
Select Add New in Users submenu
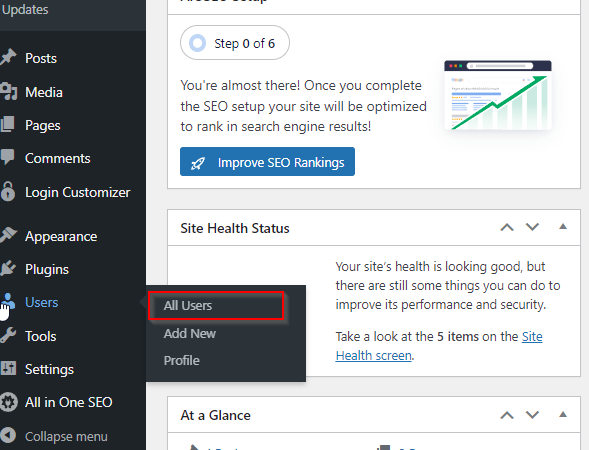(x=189, y=334)
